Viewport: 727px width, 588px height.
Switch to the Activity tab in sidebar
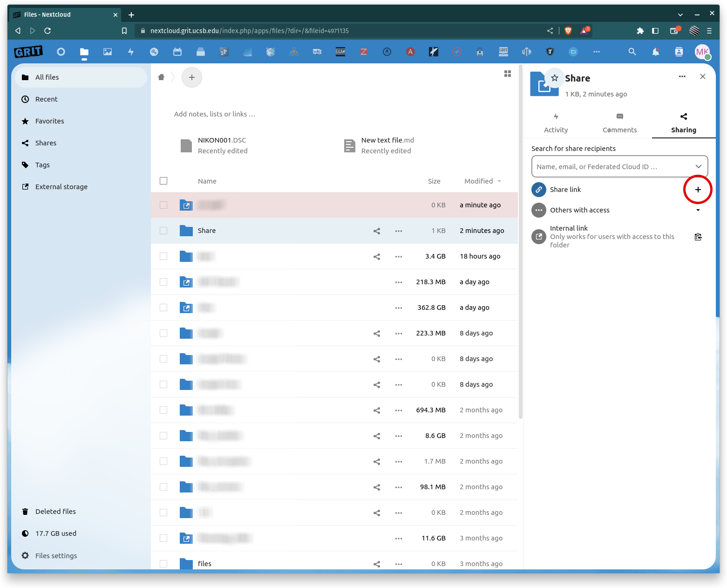pos(556,123)
